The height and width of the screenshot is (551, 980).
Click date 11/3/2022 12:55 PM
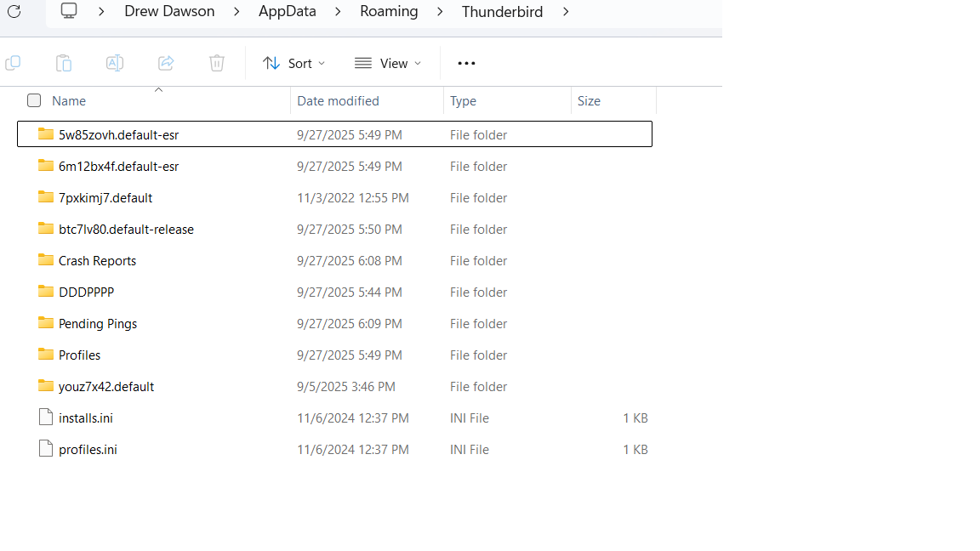click(x=353, y=198)
